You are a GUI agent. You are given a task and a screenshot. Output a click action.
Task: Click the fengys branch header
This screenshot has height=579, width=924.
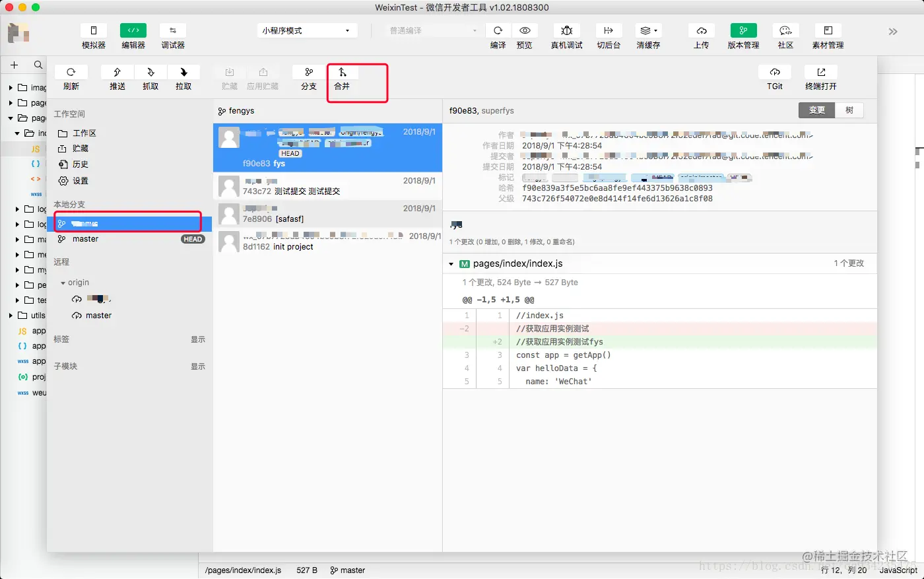click(x=236, y=111)
